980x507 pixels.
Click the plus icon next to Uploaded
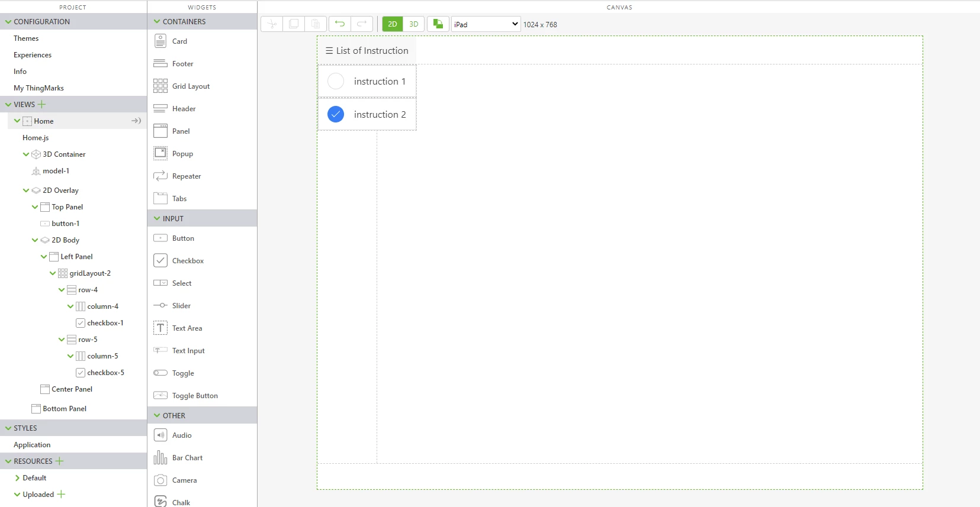click(61, 494)
